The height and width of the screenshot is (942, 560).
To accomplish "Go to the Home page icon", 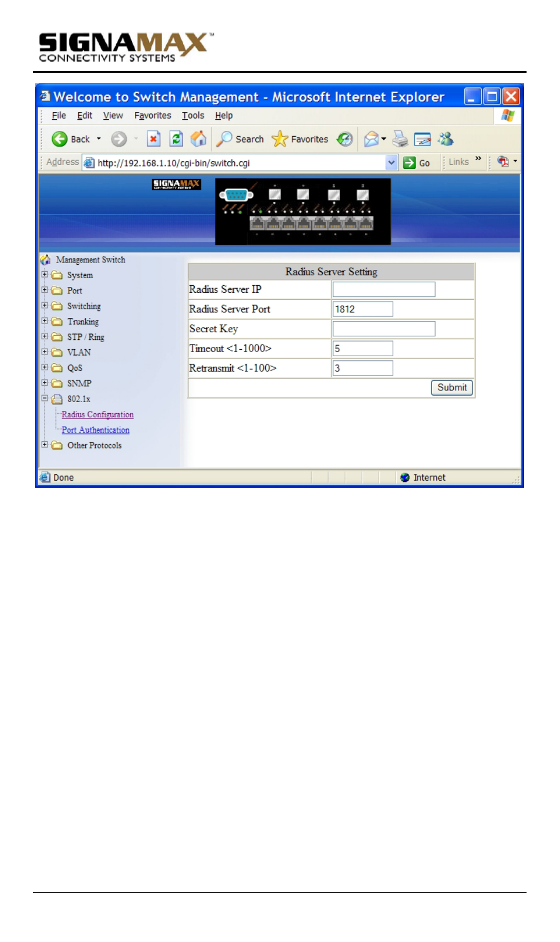I will point(198,139).
